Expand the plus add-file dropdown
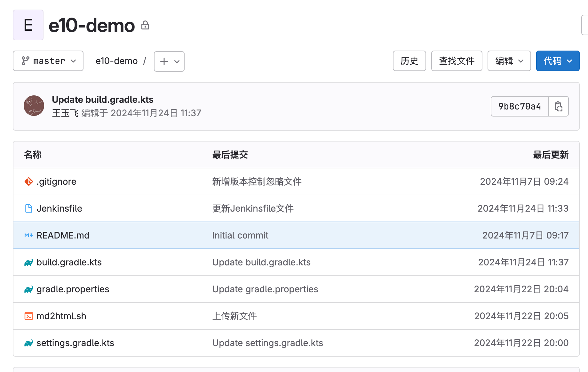This screenshot has width=588, height=372. [169, 61]
